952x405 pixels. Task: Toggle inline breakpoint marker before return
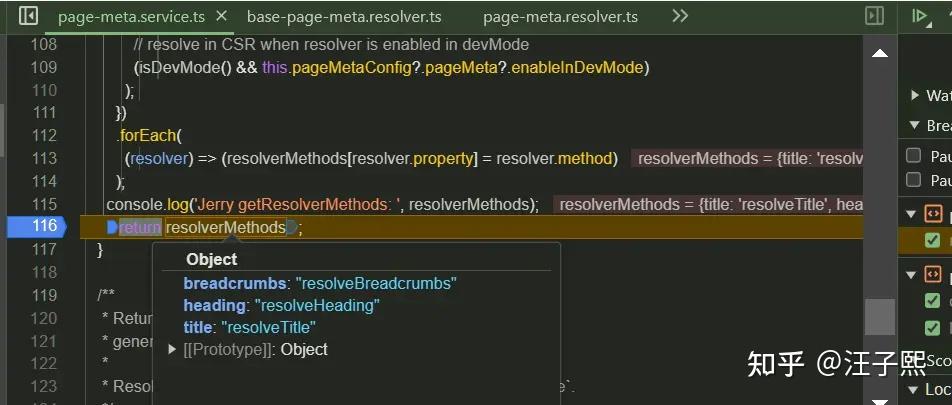click(x=112, y=228)
